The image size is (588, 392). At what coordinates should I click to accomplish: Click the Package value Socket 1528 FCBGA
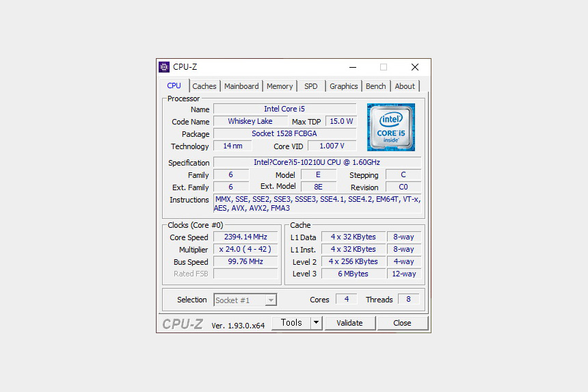(x=284, y=133)
